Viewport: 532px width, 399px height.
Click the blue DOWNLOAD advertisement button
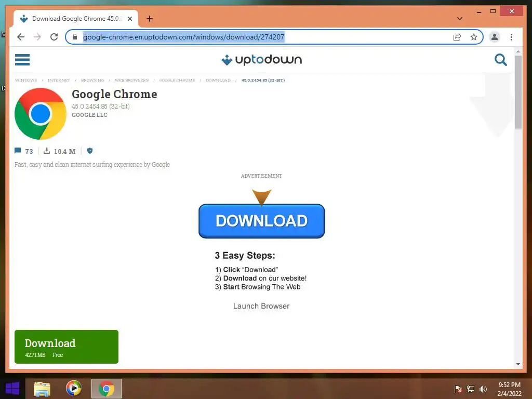click(262, 221)
